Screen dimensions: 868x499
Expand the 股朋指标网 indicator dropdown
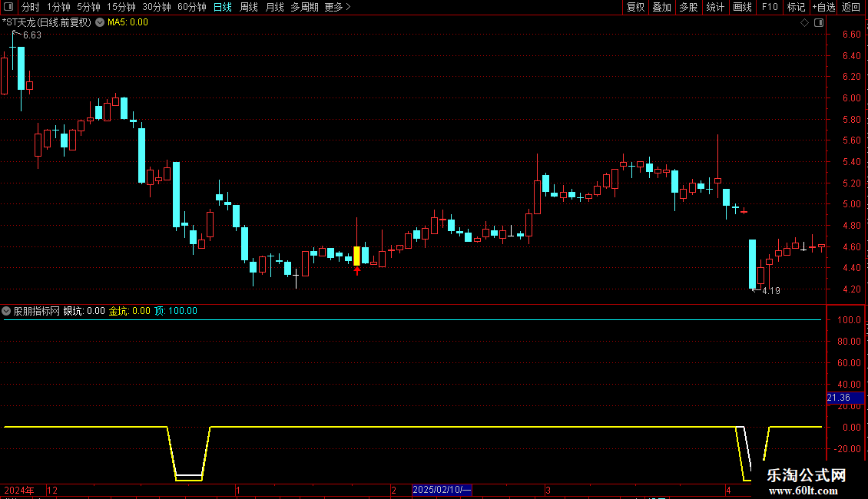[6, 311]
